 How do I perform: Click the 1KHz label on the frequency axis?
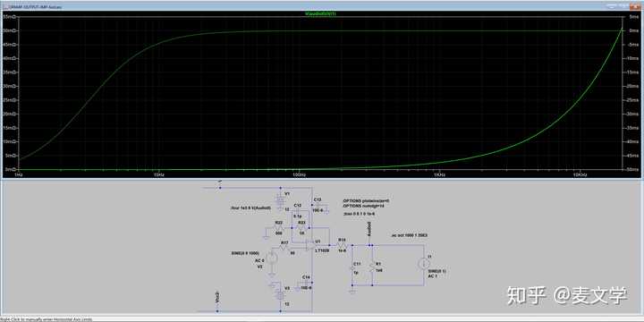(439, 174)
